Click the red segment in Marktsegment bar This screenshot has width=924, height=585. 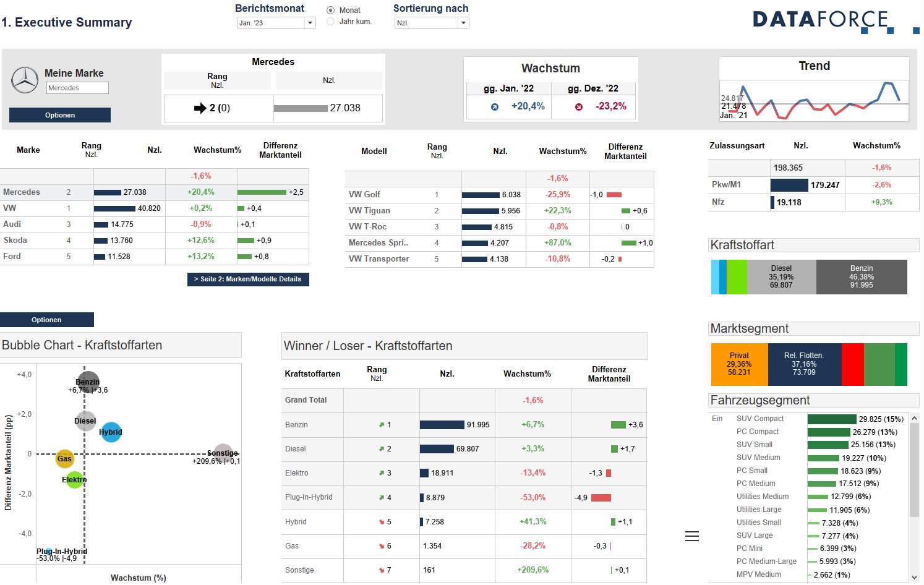(x=853, y=364)
